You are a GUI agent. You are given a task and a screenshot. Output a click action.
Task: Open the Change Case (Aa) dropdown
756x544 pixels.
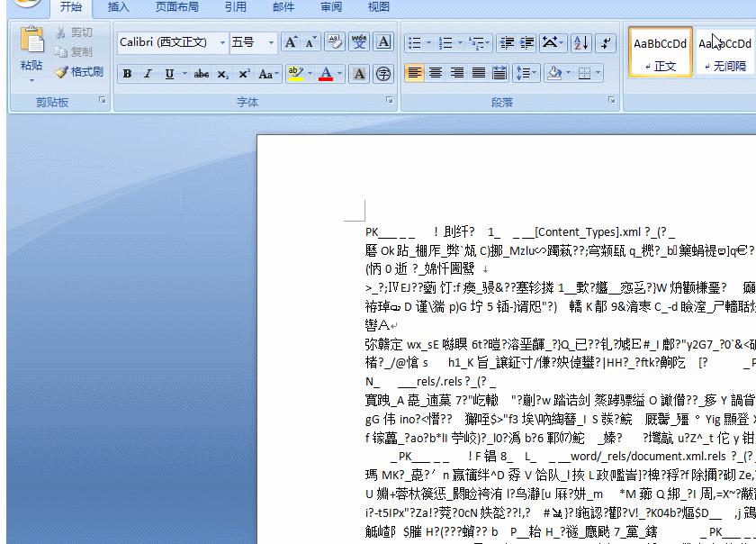[268, 74]
